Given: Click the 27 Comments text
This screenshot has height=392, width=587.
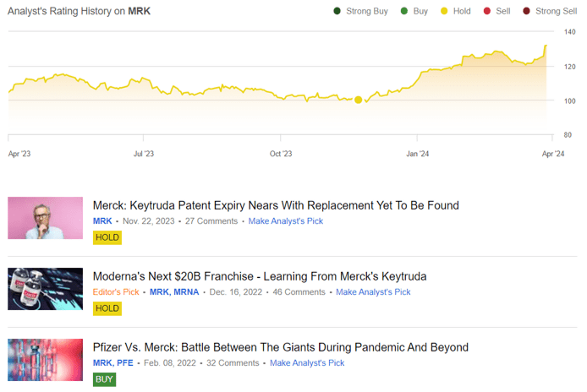Looking at the screenshot, I should 211,221.
